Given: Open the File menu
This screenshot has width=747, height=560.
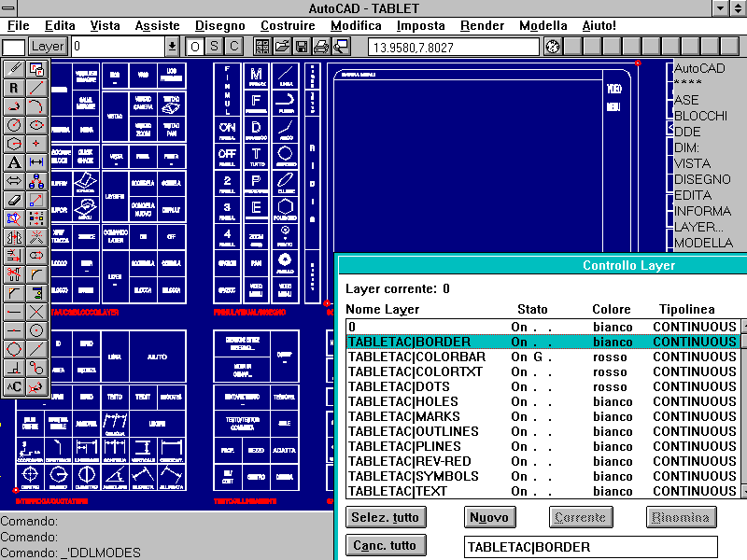Looking at the screenshot, I should [19, 26].
